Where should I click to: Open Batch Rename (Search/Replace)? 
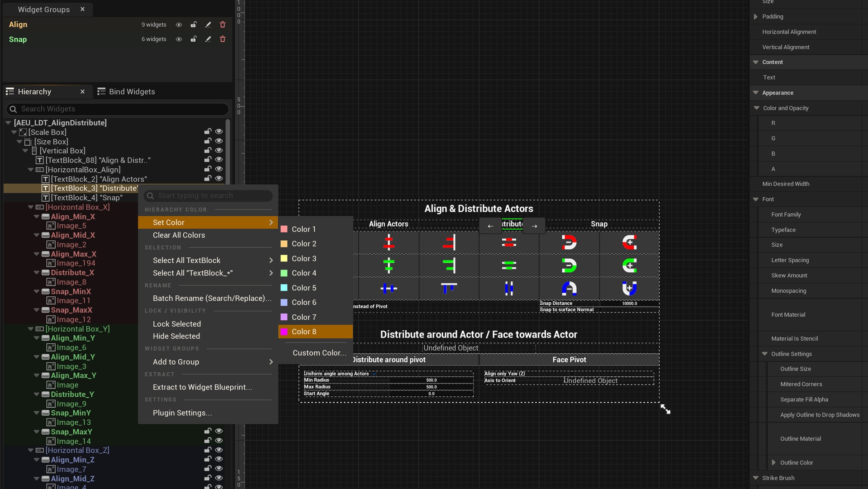[x=208, y=298]
